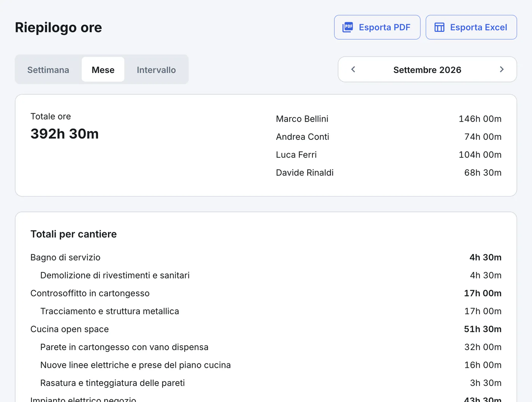
Task: Click Davide Rinaldi's 68h 30m value
Action: tap(483, 173)
